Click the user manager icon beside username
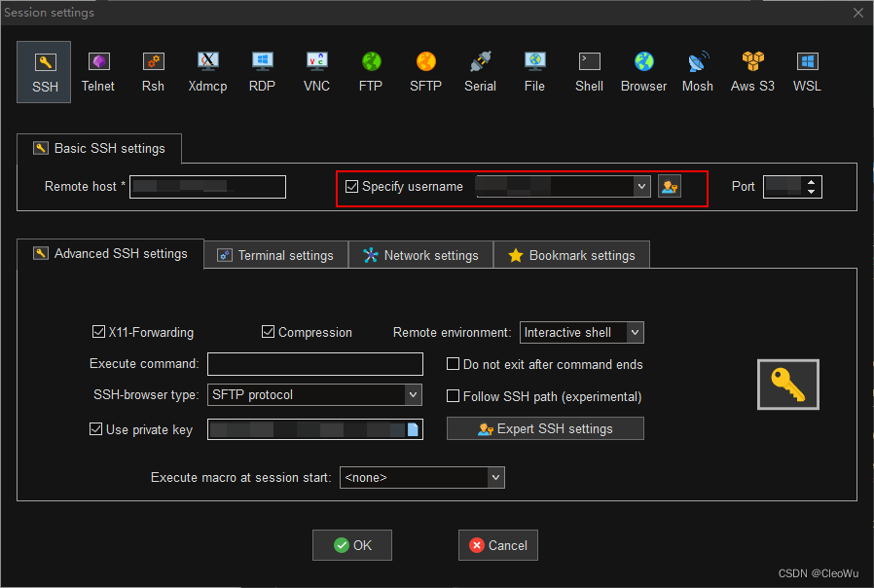This screenshot has width=874, height=588. pyautogui.click(x=669, y=186)
